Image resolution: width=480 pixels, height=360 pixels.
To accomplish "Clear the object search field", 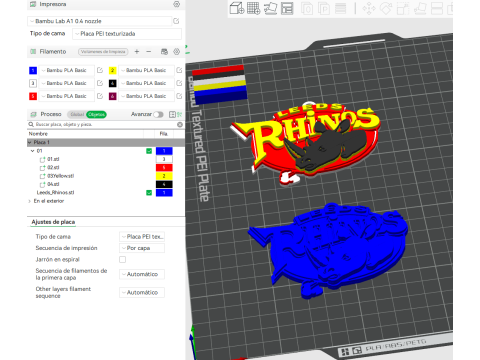I will [180, 124].
